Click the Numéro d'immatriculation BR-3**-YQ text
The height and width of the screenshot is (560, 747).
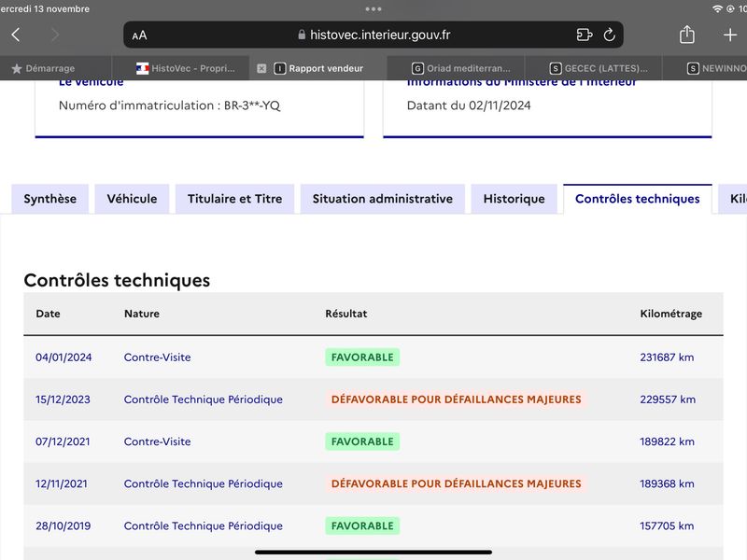coord(170,105)
